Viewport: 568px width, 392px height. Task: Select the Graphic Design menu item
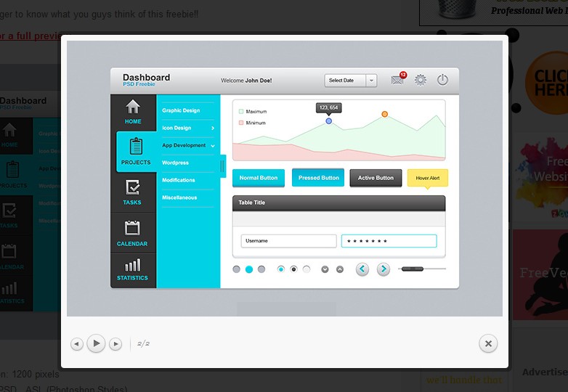click(x=181, y=110)
